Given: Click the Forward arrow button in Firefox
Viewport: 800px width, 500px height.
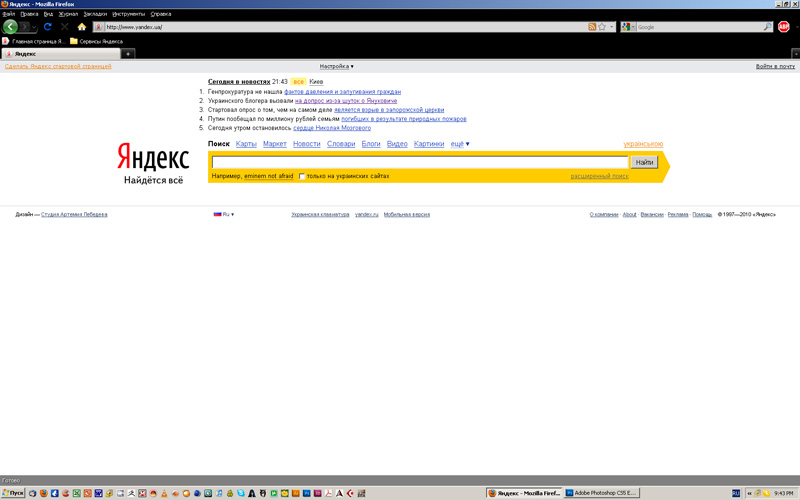Looking at the screenshot, I should tap(24, 27).
